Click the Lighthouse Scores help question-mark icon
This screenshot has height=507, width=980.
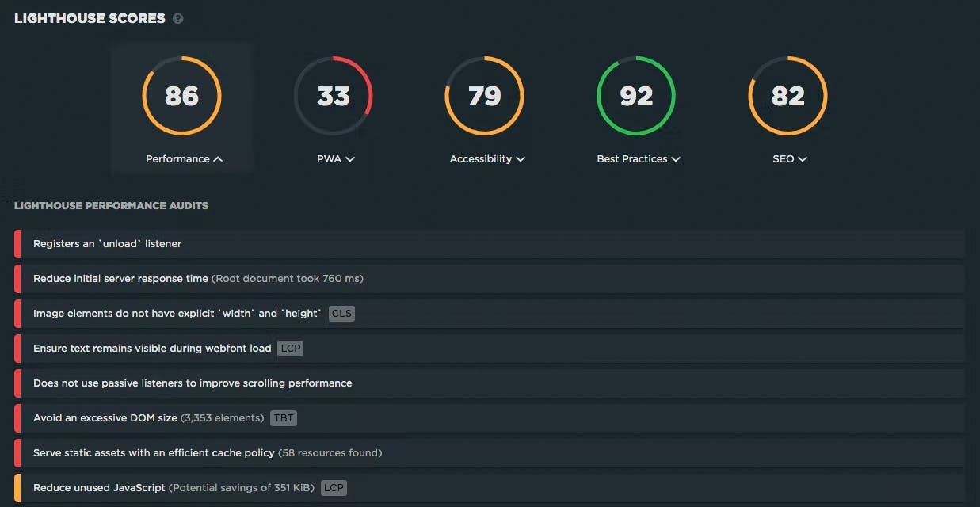point(178,18)
